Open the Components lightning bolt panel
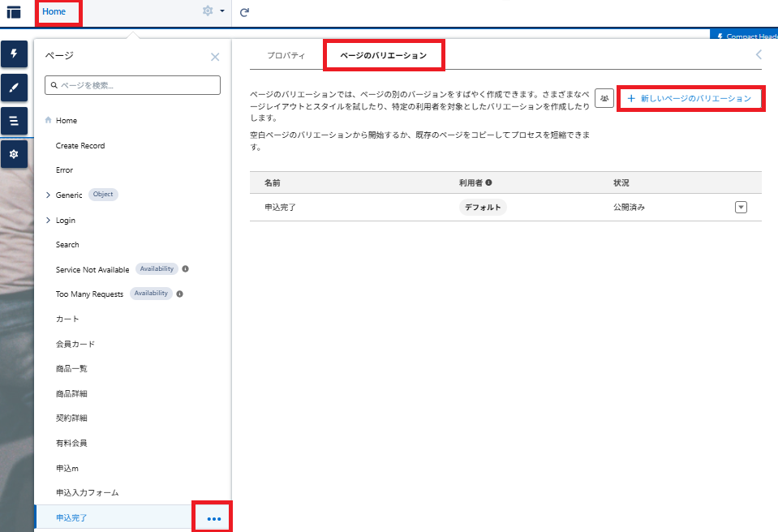The width and height of the screenshot is (778, 532). click(x=14, y=54)
